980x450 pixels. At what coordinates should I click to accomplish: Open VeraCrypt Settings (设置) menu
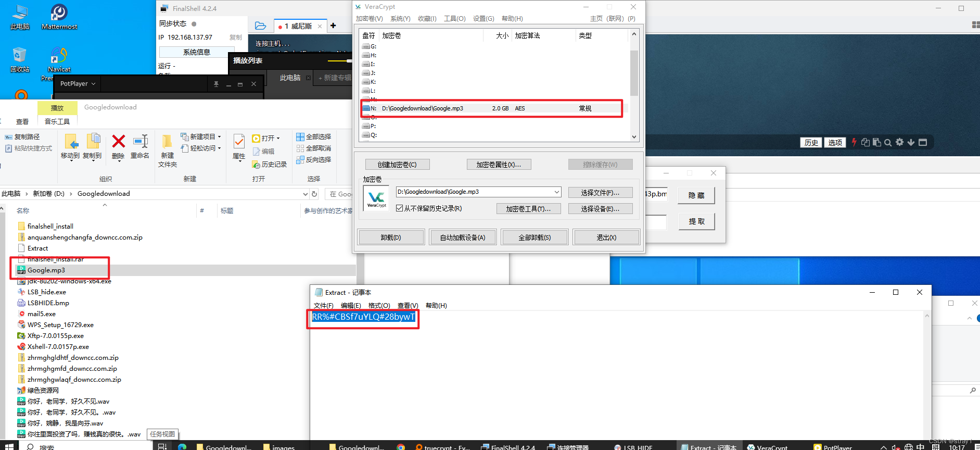pos(483,19)
